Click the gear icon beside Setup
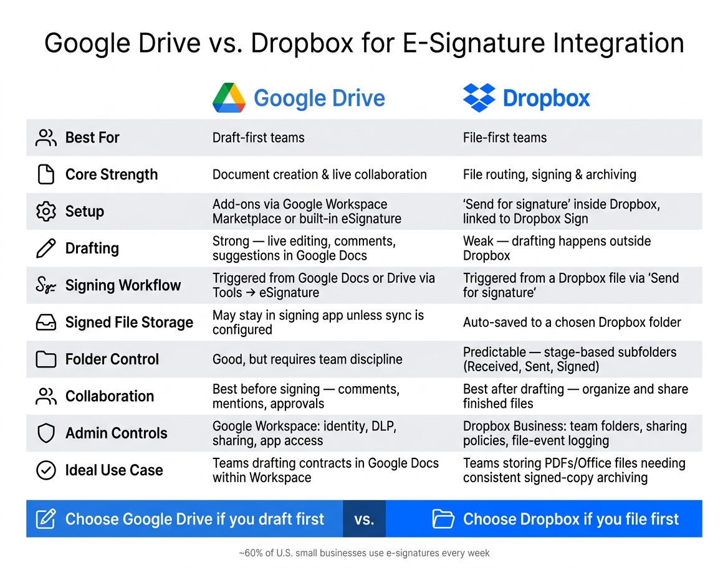 pos(46,212)
